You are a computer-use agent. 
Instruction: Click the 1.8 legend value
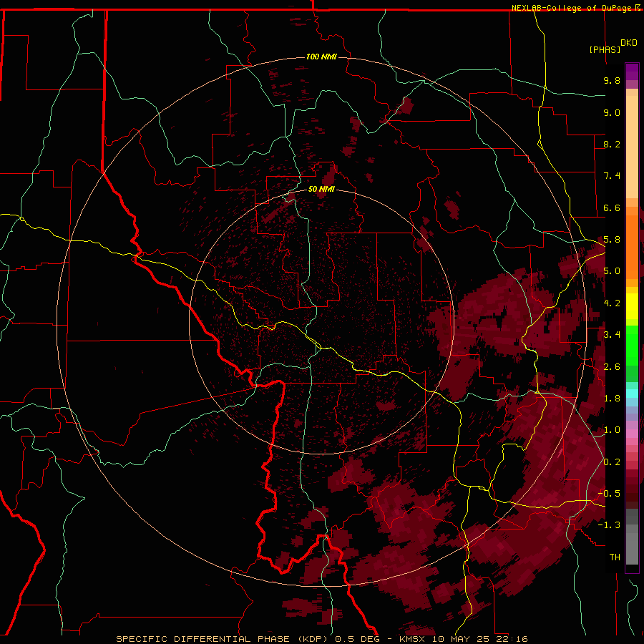(x=612, y=399)
